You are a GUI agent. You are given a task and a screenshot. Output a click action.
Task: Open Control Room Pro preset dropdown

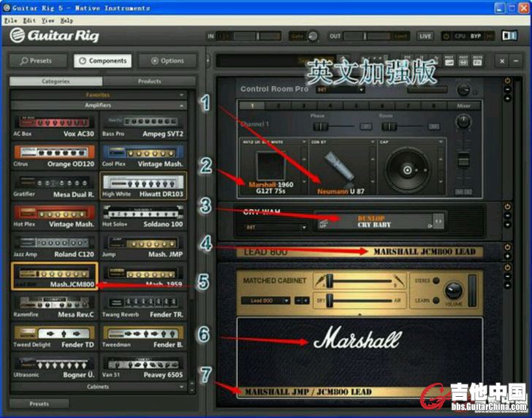[x=341, y=90]
